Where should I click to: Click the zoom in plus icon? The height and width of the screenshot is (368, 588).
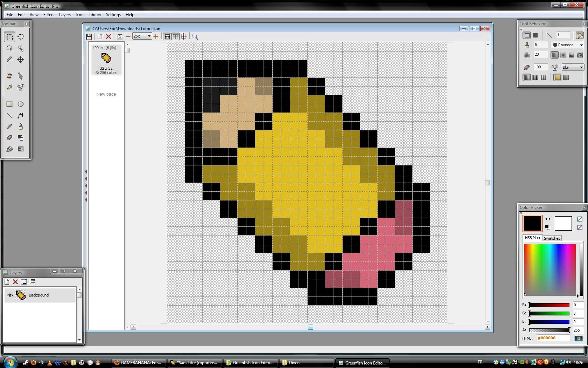156,36
